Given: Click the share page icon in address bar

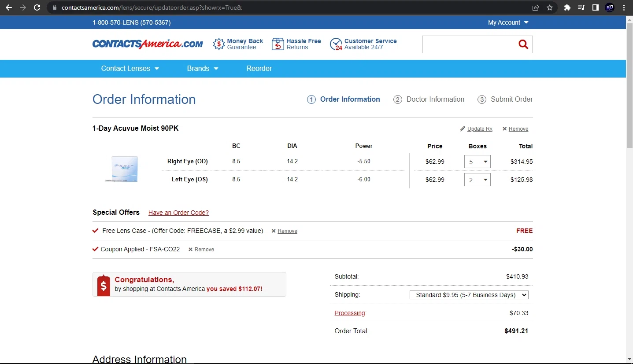Looking at the screenshot, I should (x=536, y=7).
